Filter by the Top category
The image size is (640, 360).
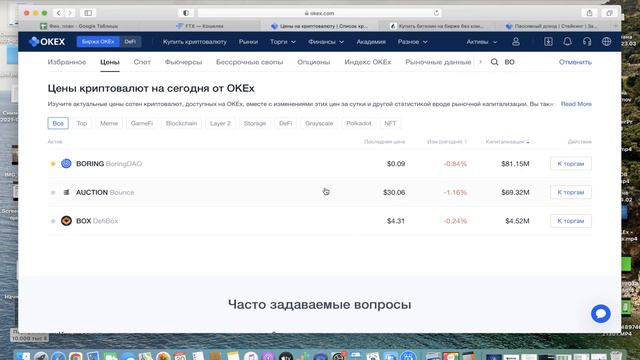coord(82,123)
